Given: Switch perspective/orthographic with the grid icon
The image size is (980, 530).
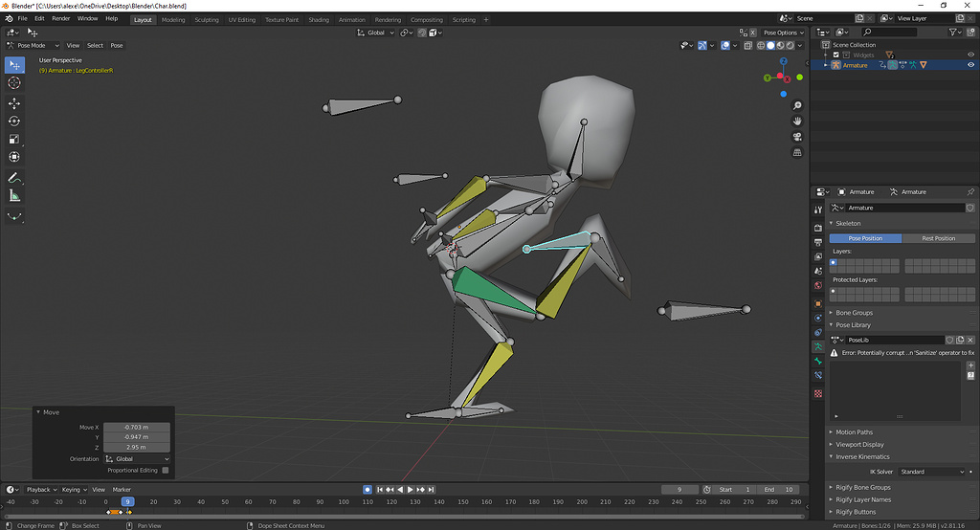Looking at the screenshot, I should [797, 152].
